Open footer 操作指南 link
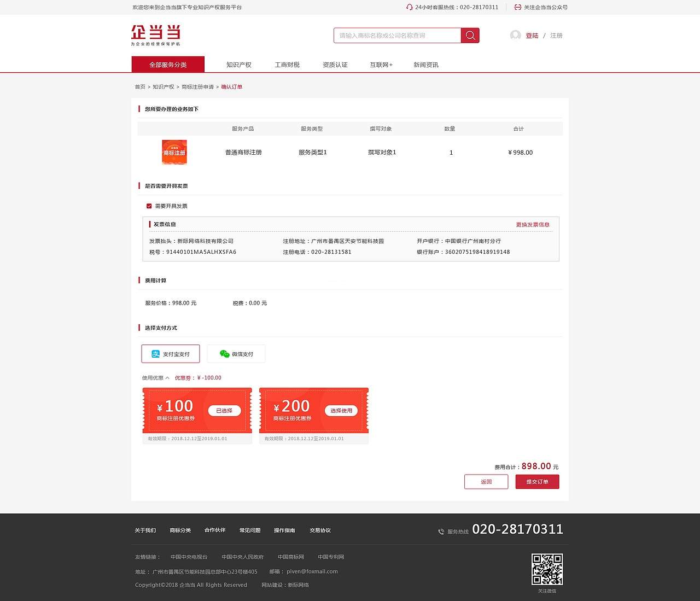The image size is (700, 601). point(284,530)
